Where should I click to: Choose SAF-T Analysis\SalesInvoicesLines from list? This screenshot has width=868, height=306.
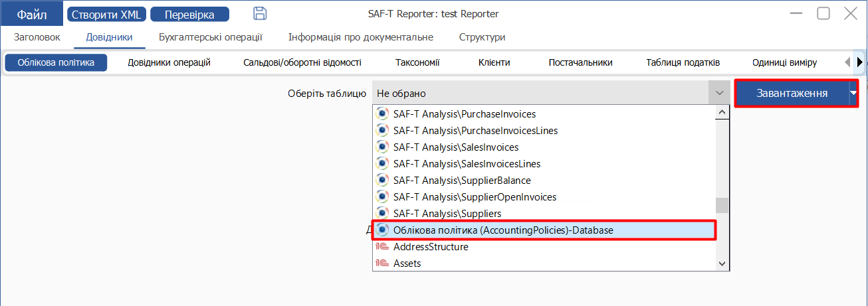[x=543, y=163]
